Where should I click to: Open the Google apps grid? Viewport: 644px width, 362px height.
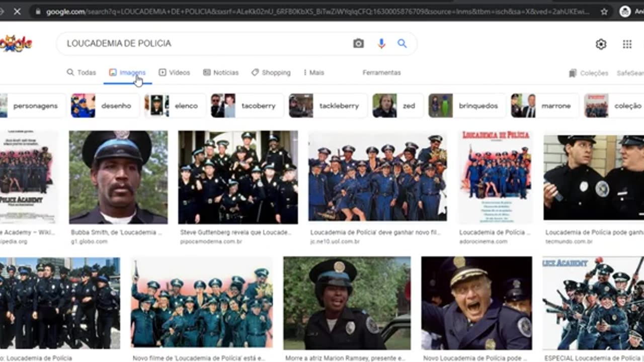click(627, 44)
